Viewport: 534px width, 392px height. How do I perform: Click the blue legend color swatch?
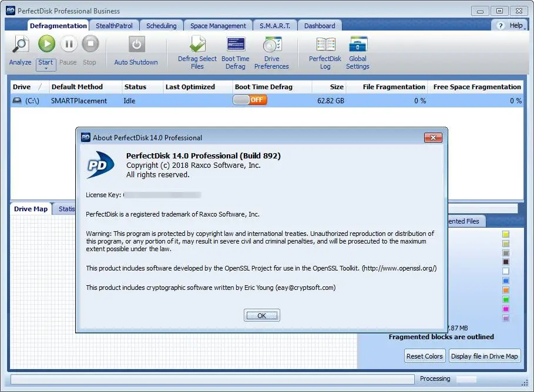[506, 281]
